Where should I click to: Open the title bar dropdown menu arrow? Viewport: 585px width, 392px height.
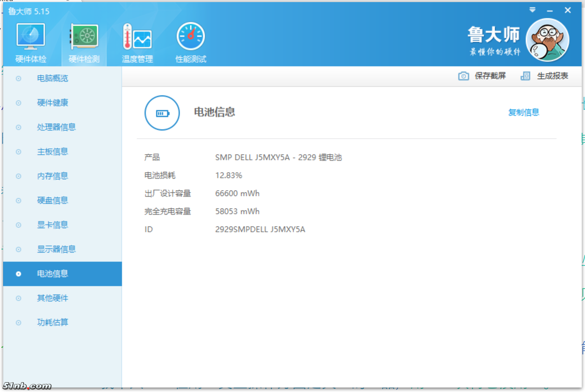532,10
